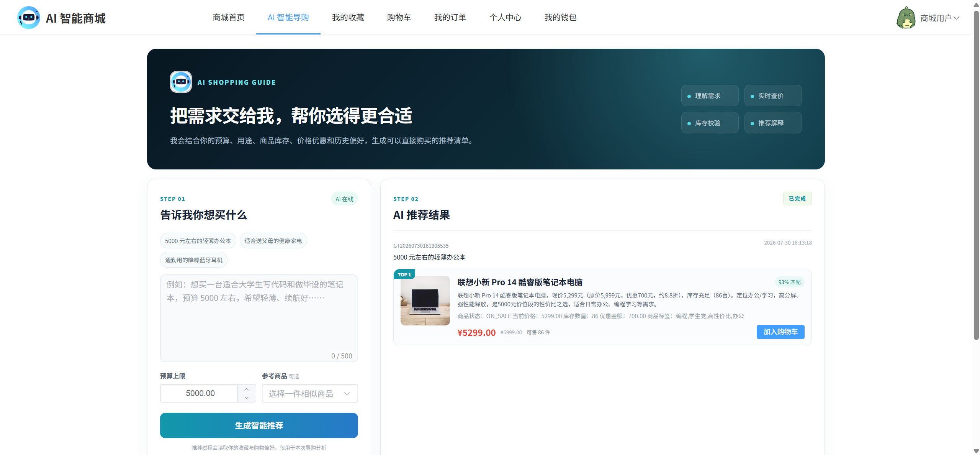Click the result query text 5000 元左右的轻薄办公本
The image size is (980, 455).
point(429,257)
